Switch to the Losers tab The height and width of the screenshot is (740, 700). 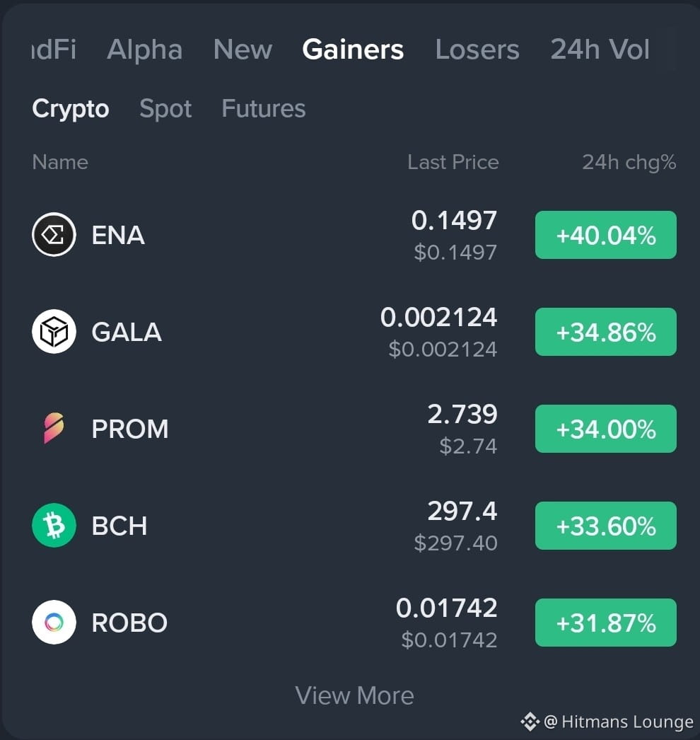point(477,49)
